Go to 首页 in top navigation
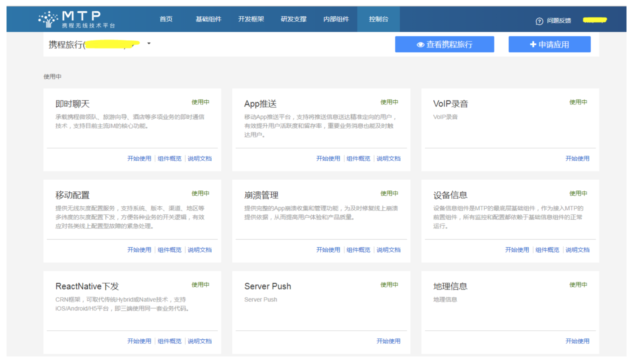 coord(166,19)
